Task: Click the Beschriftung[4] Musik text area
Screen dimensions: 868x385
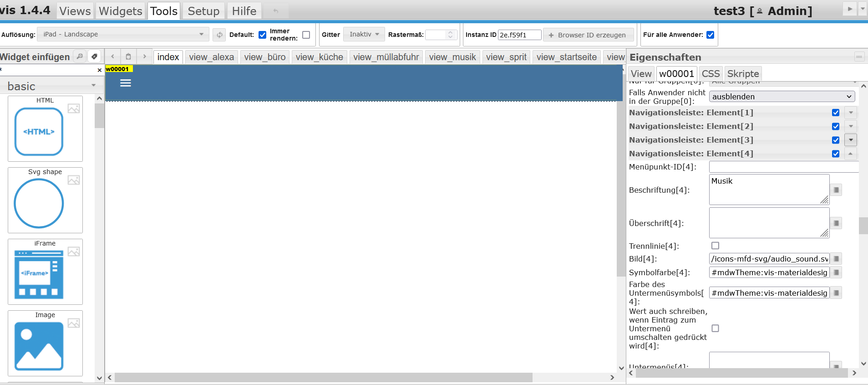Action: click(x=769, y=190)
